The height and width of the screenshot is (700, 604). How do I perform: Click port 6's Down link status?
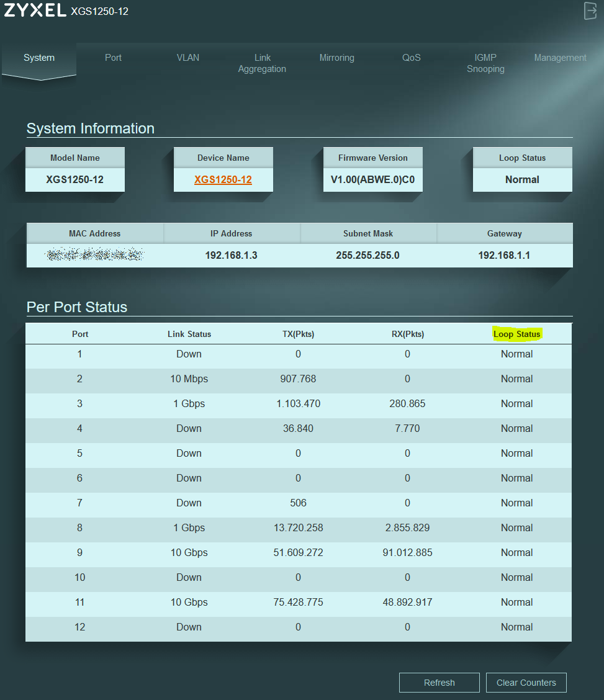(x=189, y=478)
